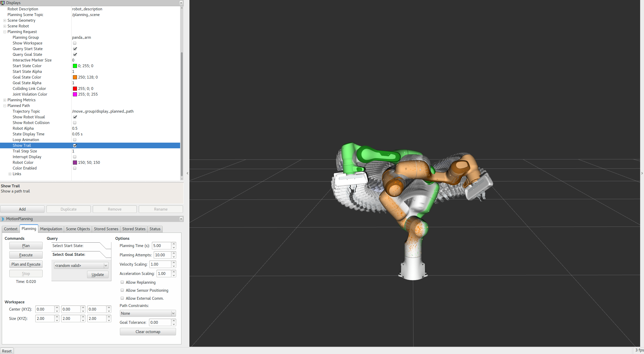Screen dimensions: 644x354
Task: Increase Planning Time with up arrow
Action: point(174,244)
